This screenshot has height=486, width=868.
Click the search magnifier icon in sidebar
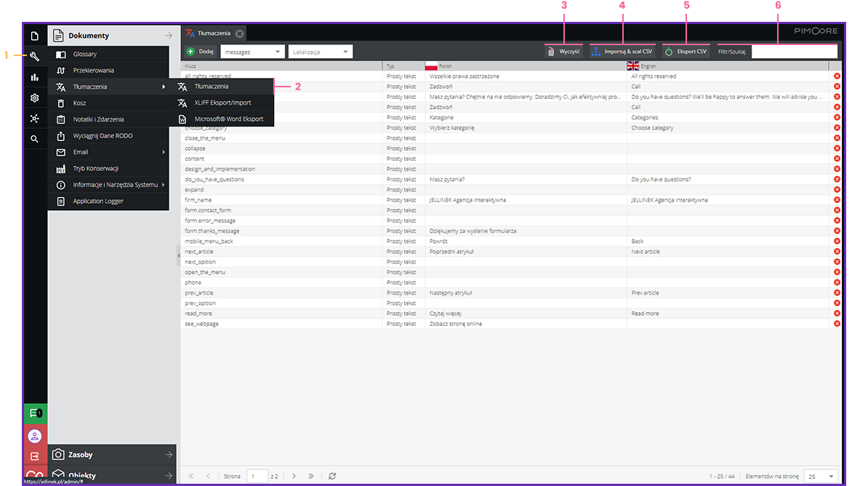pyautogui.click(x=35, y=138)
